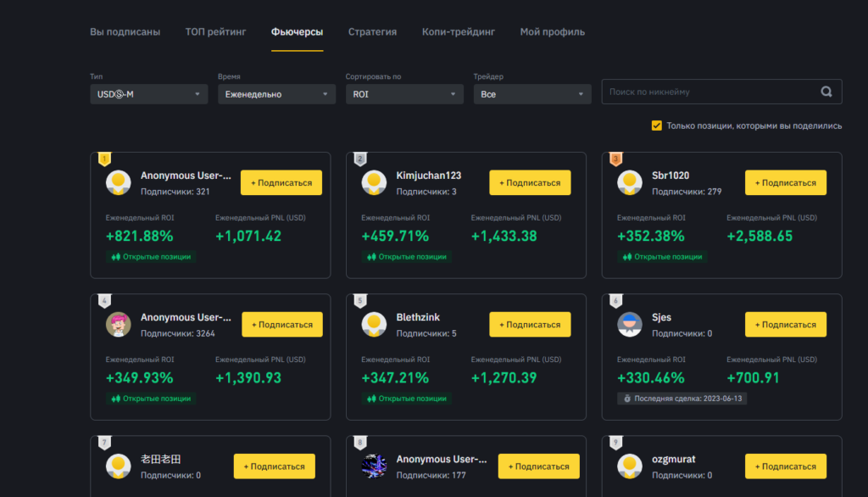Open the Время dropdown set to Еженедельно
This screenshot has width=868, height=497.
pyautogui.click(x=276, y=94)
